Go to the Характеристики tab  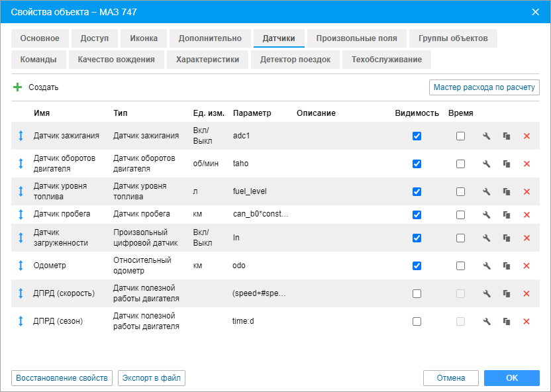[x=208, y=60]
